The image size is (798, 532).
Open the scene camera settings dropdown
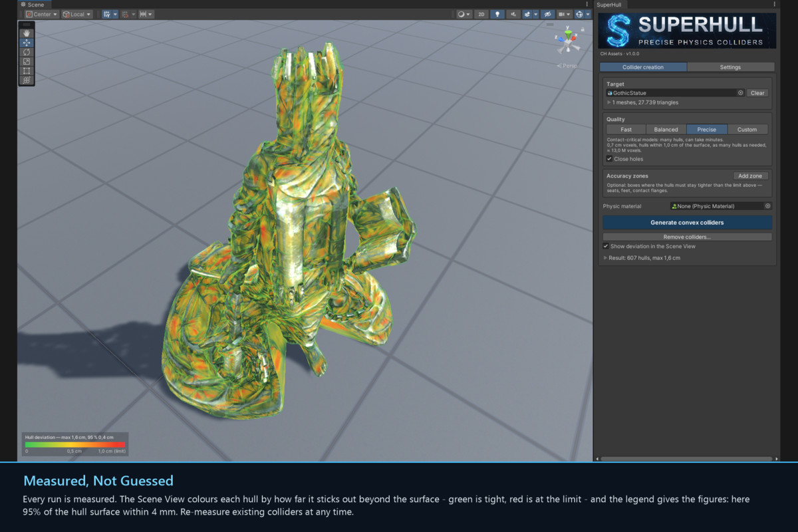tap(565, 14)
